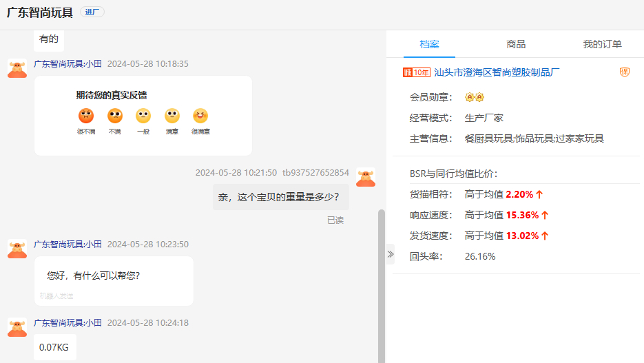
Task: Click seller avatar at 10:18:35 message
Action: [x=17, y=68]
